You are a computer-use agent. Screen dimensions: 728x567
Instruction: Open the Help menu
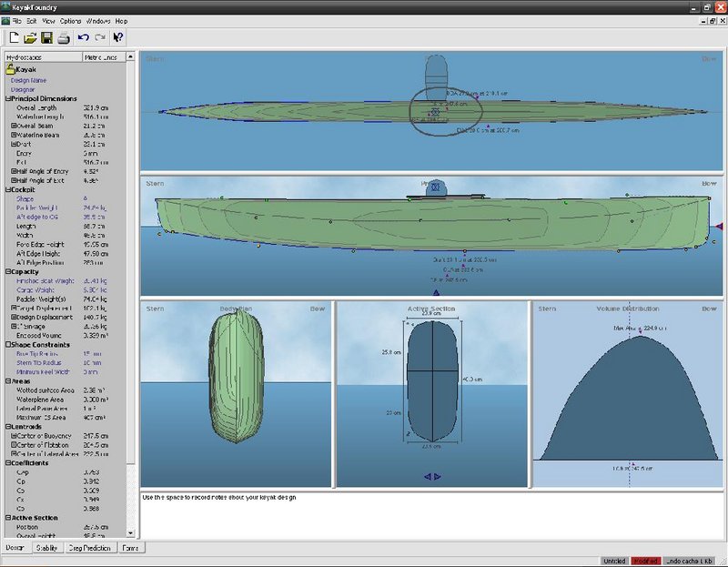(121, 21)
